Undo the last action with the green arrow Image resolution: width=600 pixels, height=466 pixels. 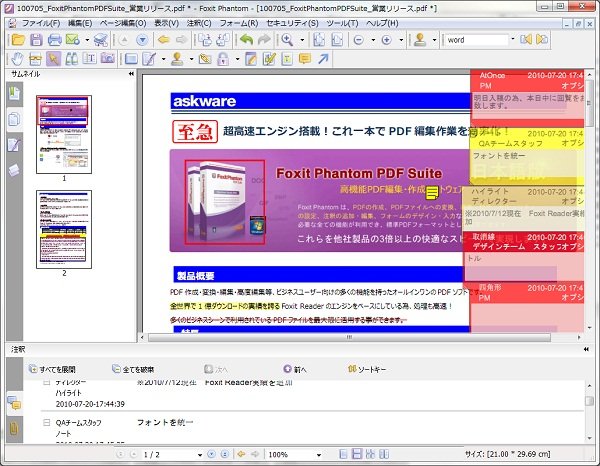coord(246,40)
